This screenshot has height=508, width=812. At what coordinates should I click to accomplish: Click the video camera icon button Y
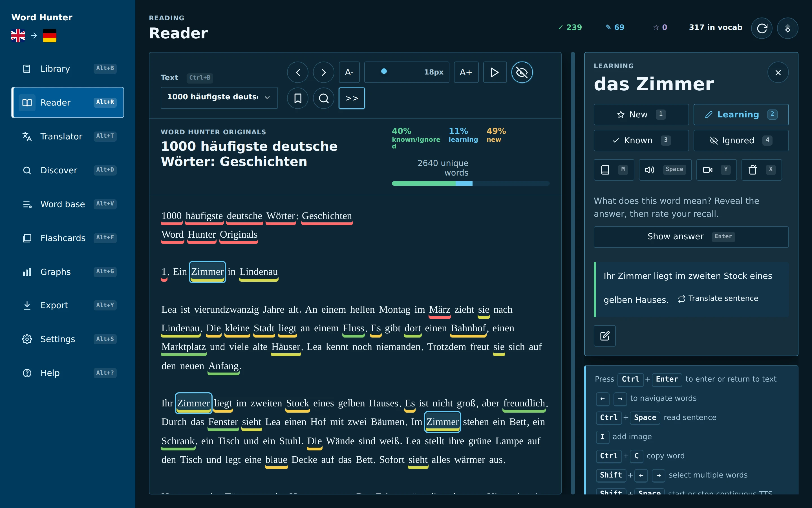716,170
